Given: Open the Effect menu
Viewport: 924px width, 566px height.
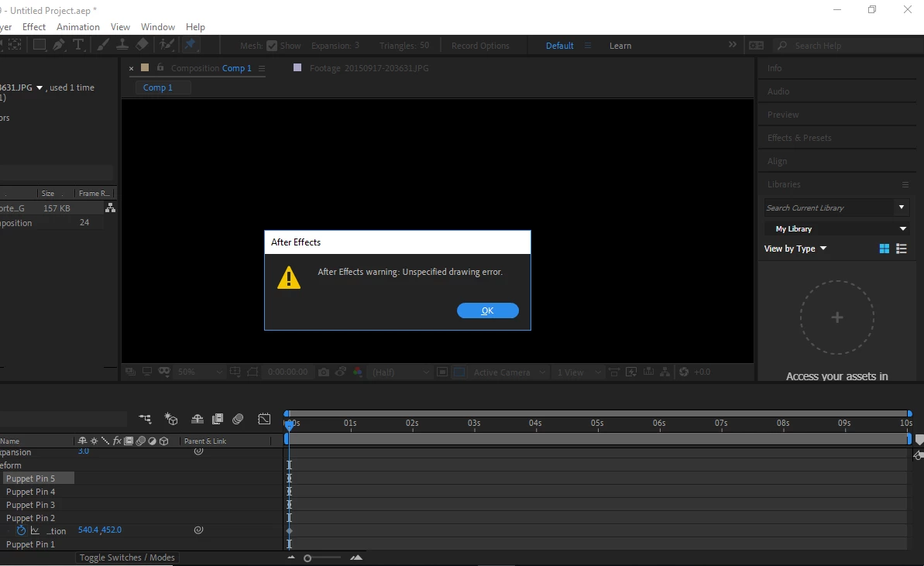Looking at the screenshot, I should [33, 27].
